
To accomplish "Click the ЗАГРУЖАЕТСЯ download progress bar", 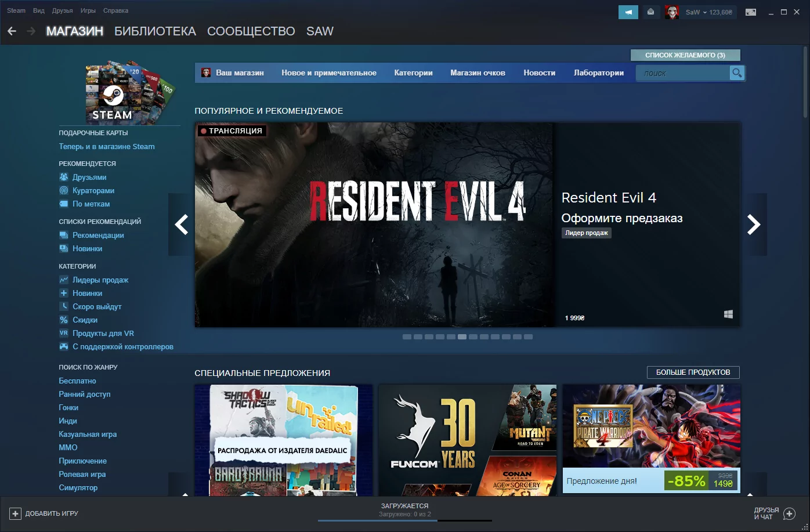I will 405,520.
